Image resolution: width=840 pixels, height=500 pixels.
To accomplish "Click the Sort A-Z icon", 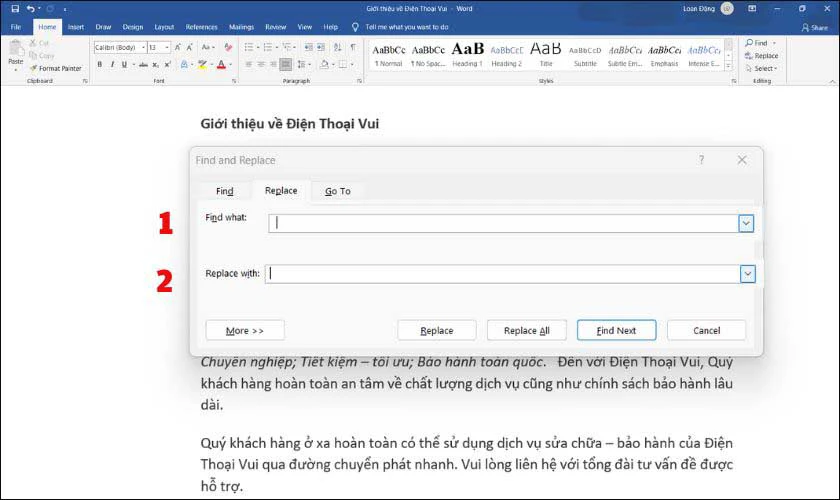I will 338,47.
